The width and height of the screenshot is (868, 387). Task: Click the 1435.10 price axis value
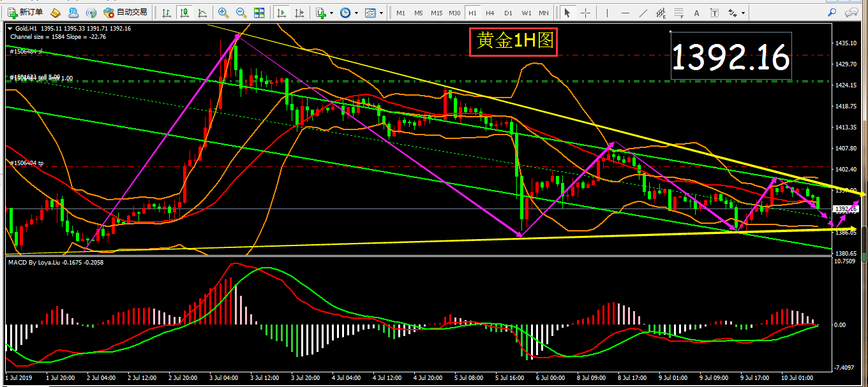pos(846,43)
